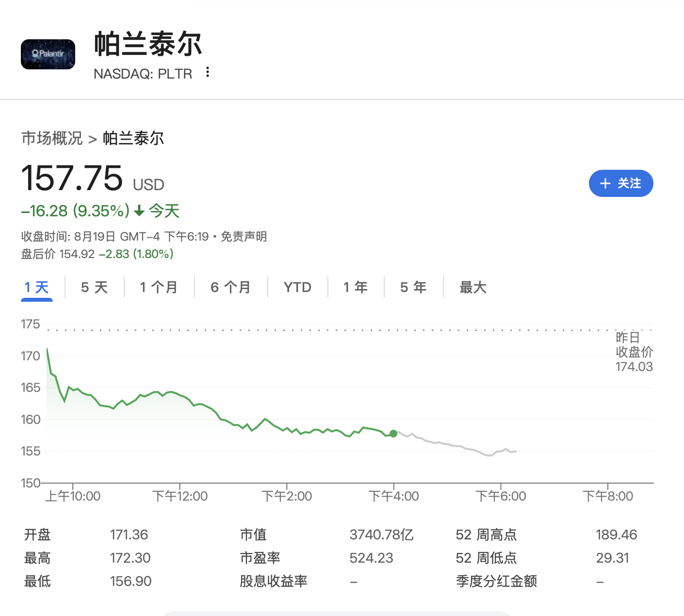Image resolution: width=684 pixels, height=616 pixels.
Task: Click the gray after-hours line segment
Action: pyautogui.click(x=455, y=444)
